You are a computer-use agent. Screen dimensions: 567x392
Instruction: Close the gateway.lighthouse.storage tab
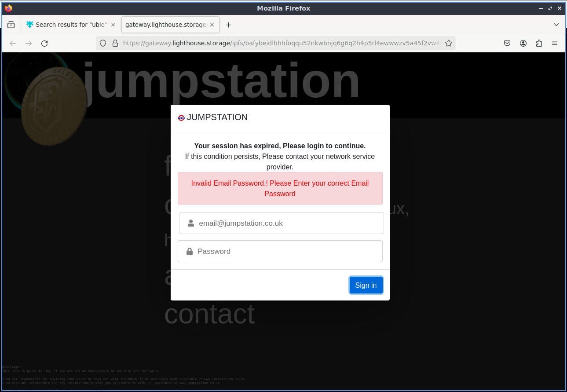click(212, 25)
